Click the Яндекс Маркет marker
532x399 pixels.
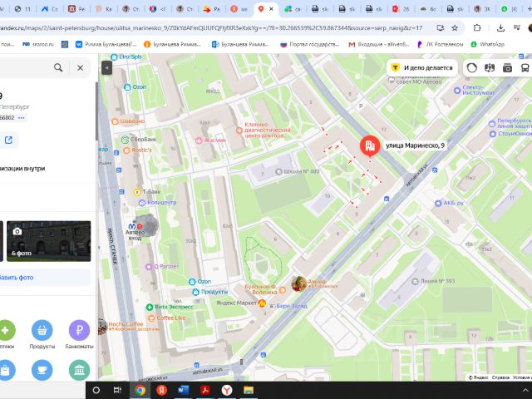(262, 303)
